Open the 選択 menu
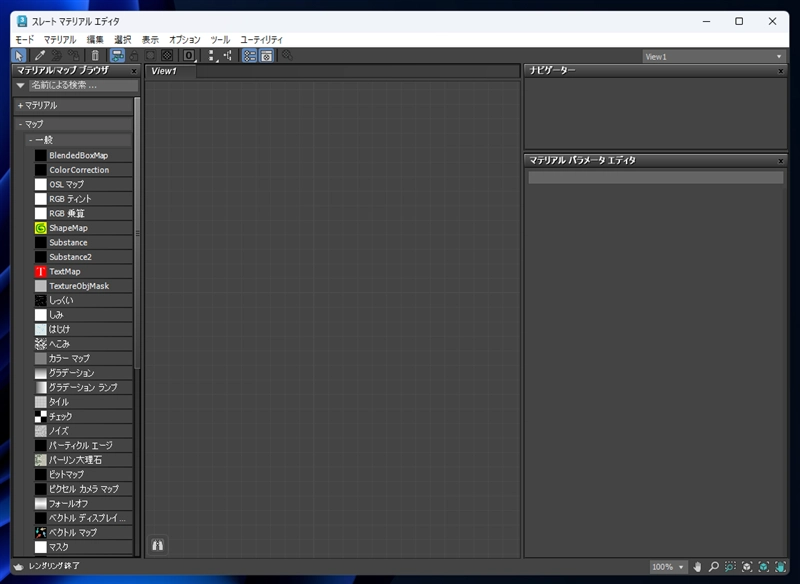 [x=122, y=39]
